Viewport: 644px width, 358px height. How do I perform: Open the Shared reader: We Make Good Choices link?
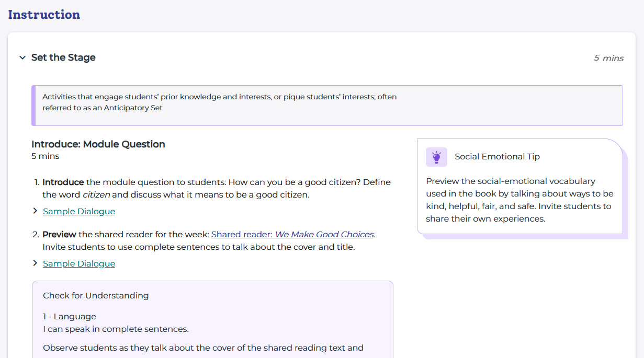292,235
